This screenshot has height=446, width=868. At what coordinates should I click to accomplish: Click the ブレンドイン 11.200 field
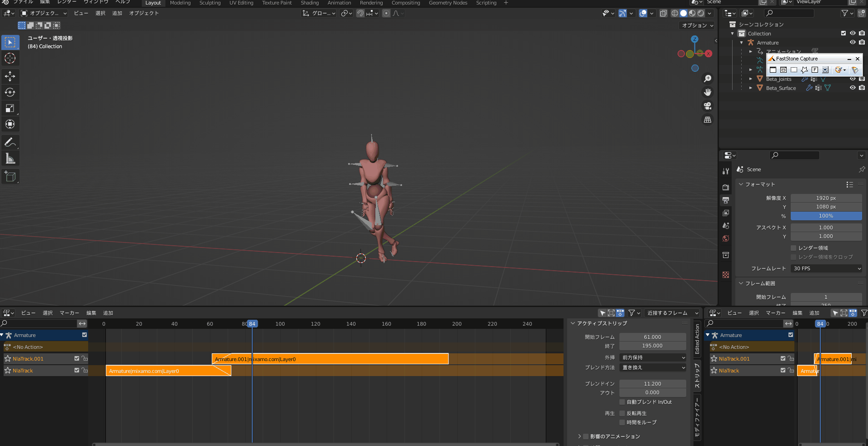[x=653, y=384]
